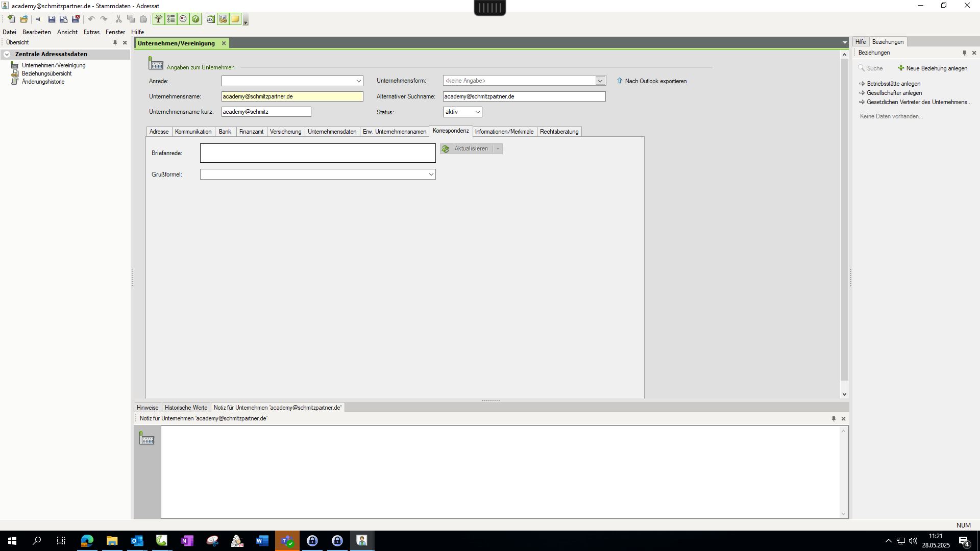980x551 pixels.
Task: Switch to the Kommunikation tab
Action: [193, 132]
